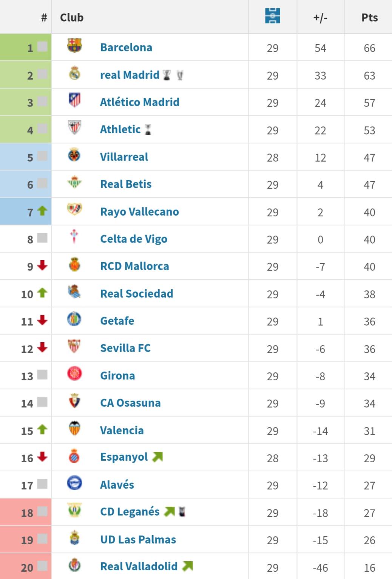This screenshot has width=392, height=579.
Task: Click the Girona red crest icon
Action: coord(74,374)
